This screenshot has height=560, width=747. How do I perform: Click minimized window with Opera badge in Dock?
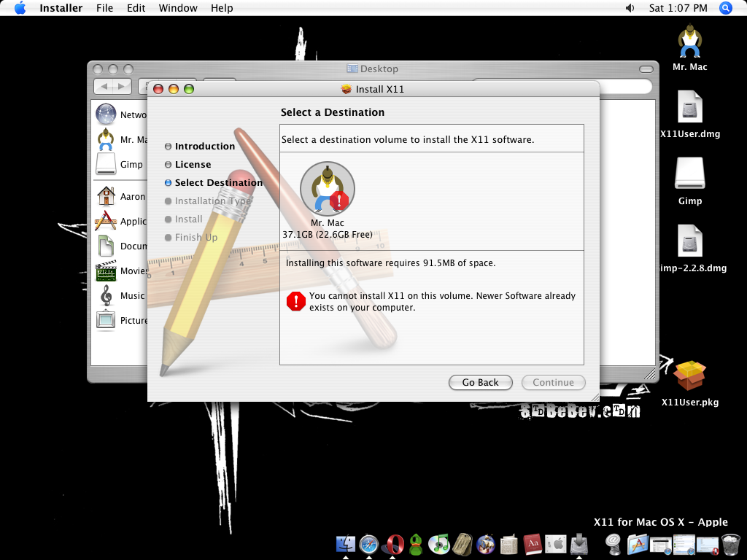click(x=708, y=544)
